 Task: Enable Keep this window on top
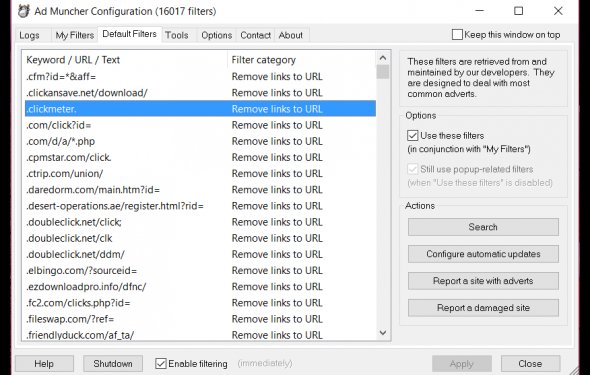coord(457,35)
